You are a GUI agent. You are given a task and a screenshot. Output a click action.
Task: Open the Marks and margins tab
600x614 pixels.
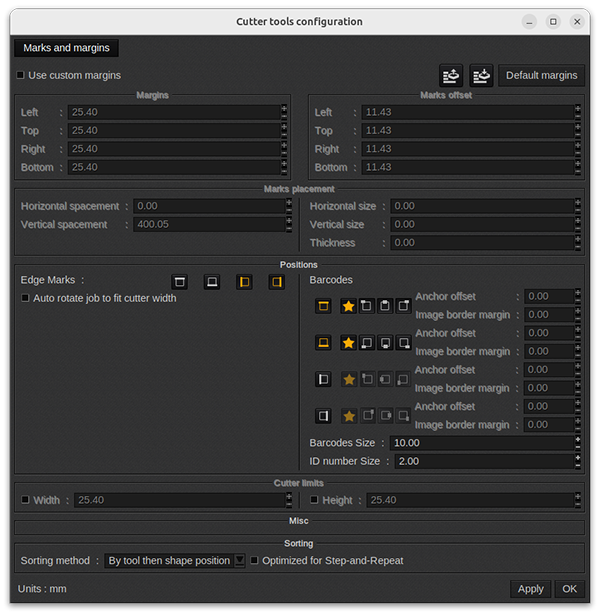coord(66,47)
